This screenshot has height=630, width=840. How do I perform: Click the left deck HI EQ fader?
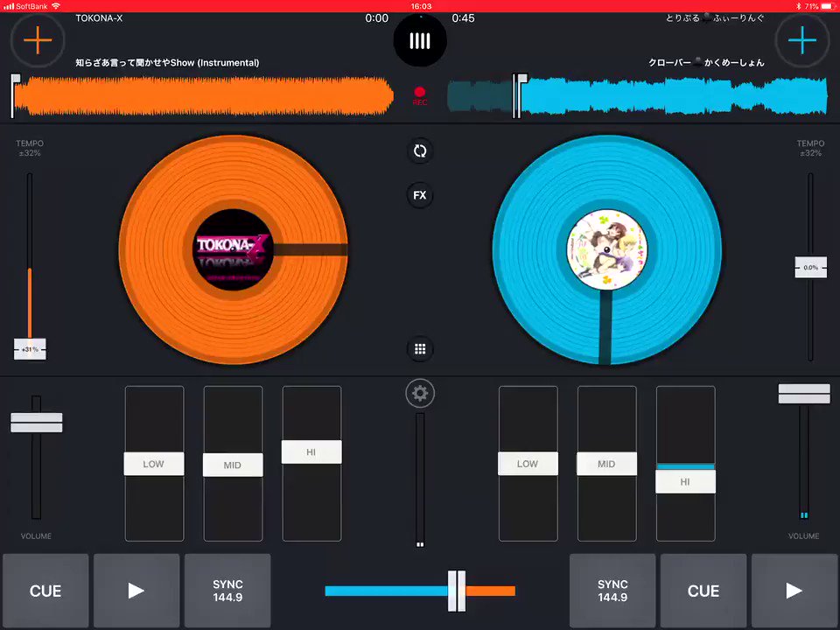[311, 452]
